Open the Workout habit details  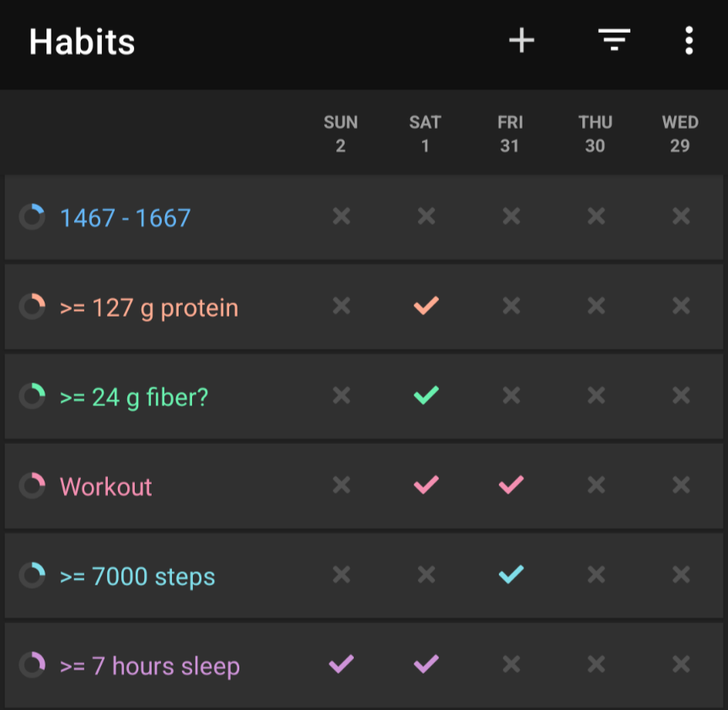point(106,487)
